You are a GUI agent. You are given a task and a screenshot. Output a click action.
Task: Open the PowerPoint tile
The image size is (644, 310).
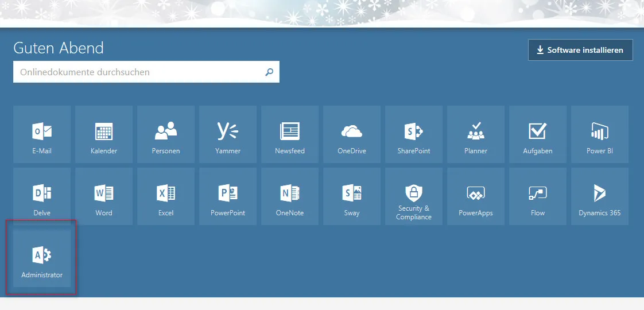coord(228,196)
